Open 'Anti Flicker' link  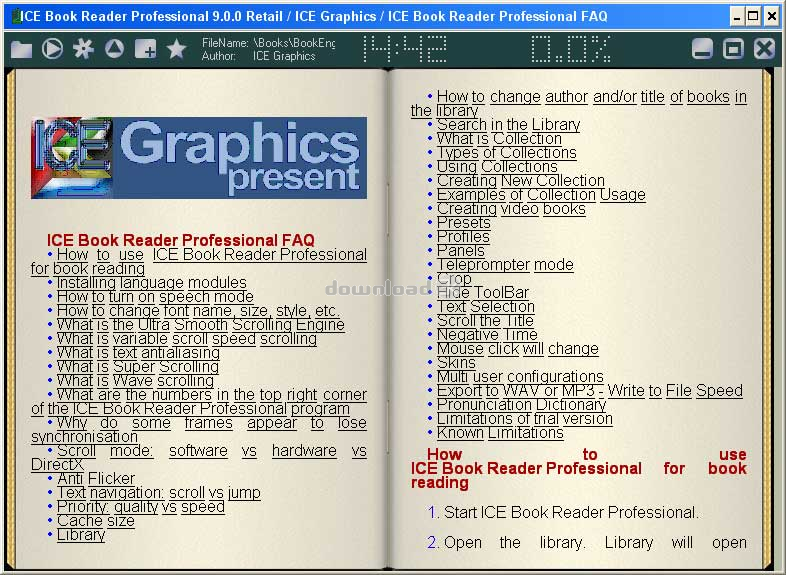click(96, 479)
